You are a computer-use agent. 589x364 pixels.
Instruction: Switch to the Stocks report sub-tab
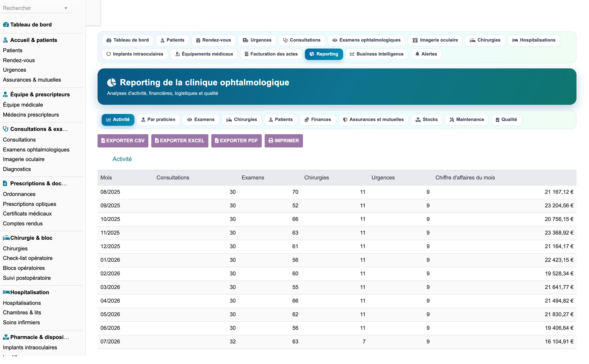tap(426, 120)
